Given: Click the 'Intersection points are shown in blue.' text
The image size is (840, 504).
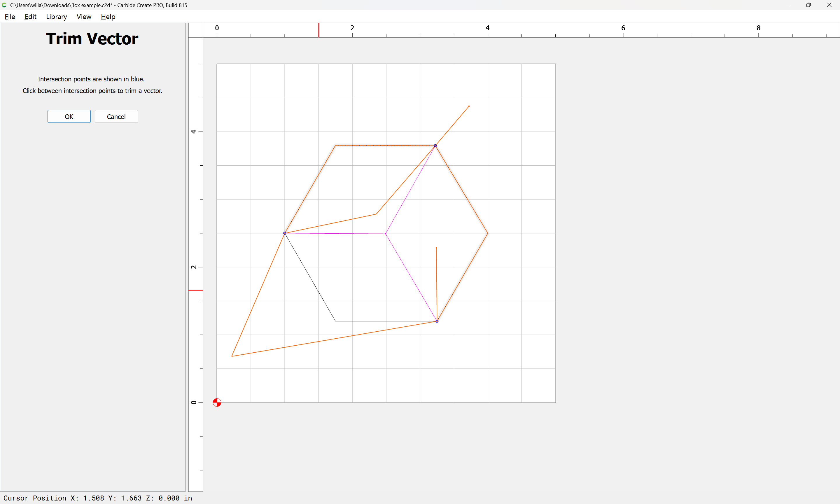Looking at the screenshot, I should (91, 79).
